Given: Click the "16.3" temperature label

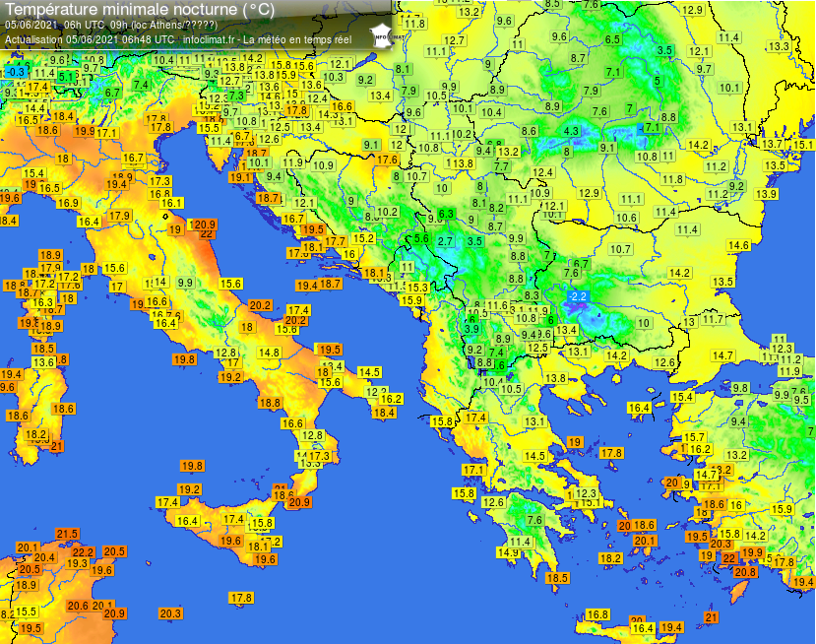Looking at the screenshot, I should pyautogui.click(x=42, y=302).
